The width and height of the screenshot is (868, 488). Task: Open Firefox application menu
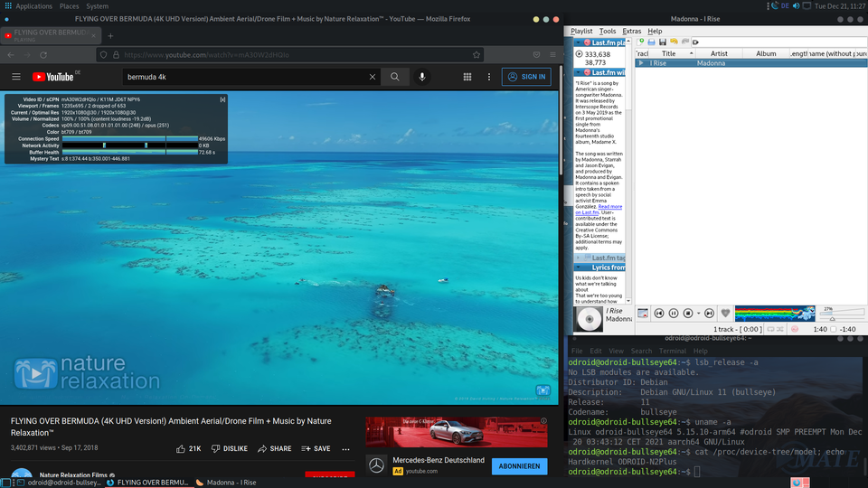(x=552, y=55)
